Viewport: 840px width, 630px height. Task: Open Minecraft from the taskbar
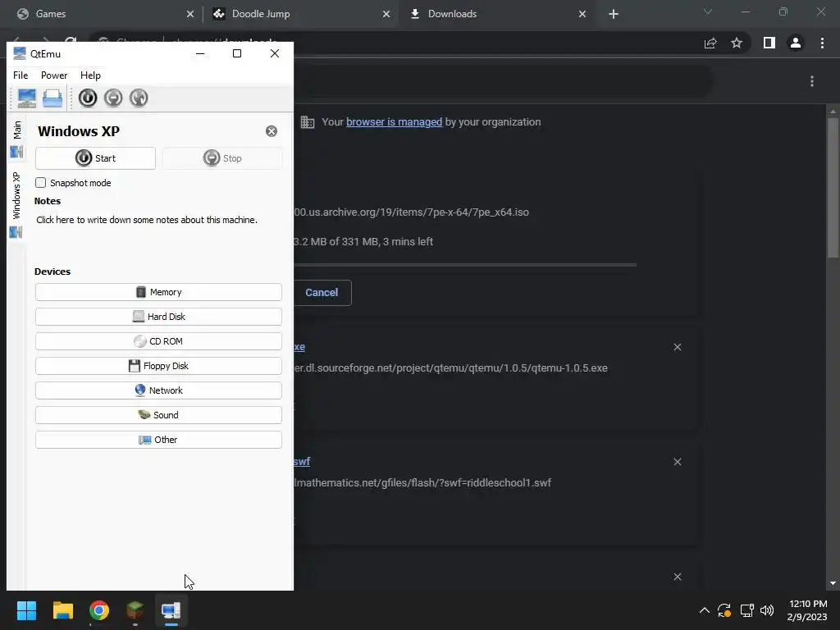tap(135, 610)
